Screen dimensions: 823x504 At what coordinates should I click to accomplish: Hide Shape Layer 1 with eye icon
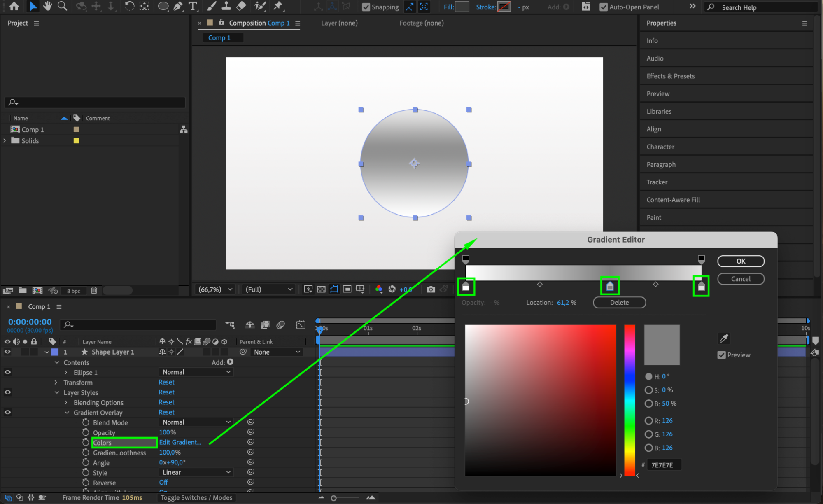[x=7, y=352]
